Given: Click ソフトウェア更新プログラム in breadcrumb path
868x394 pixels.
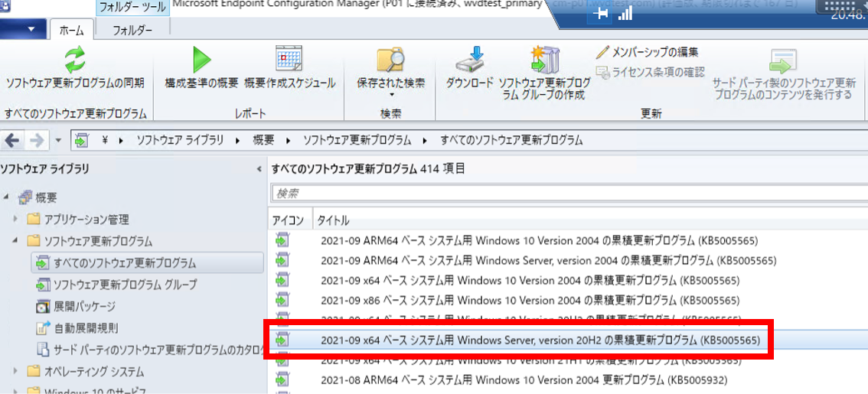Looking at the screenshot, I should pos(357,141).
